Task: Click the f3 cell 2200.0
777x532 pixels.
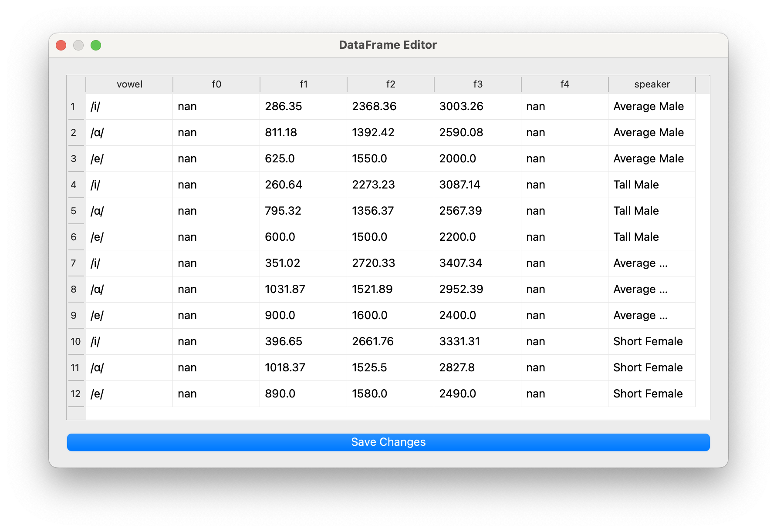Action: pos(478,237)
